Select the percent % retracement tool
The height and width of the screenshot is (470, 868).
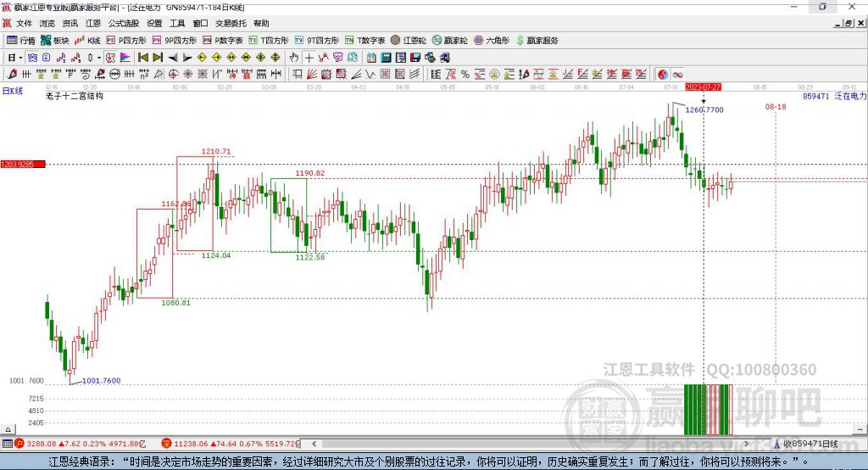[465, 75]
